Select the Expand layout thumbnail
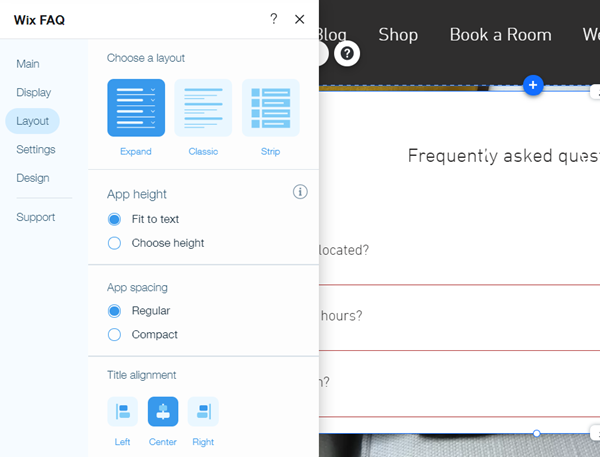The image size is (600, 457). coord(136,108)
